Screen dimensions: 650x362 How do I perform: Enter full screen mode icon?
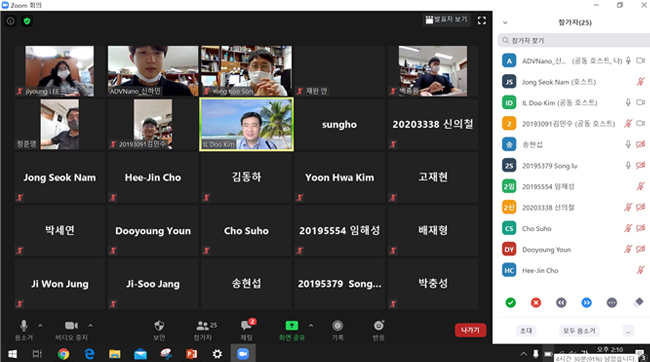(482, 20)
